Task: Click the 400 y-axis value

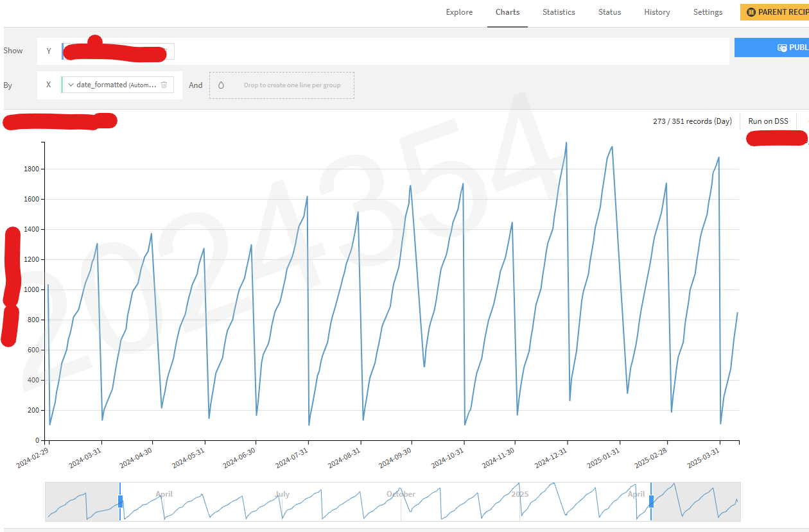Action: [34, 381]
